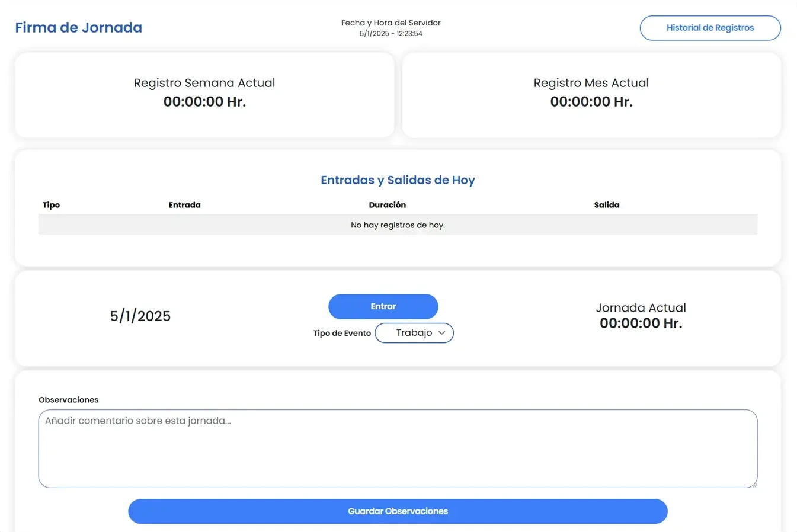This screenshot has height=532, width=797.
Task: Click the No hay registros de hoy row
Action: [x=398, y=225]
